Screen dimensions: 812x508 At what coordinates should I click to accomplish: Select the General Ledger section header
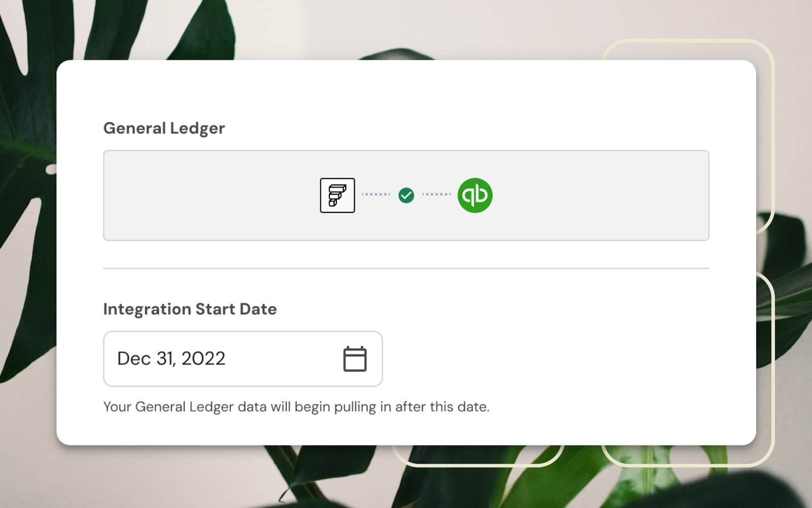coord(164,128)
